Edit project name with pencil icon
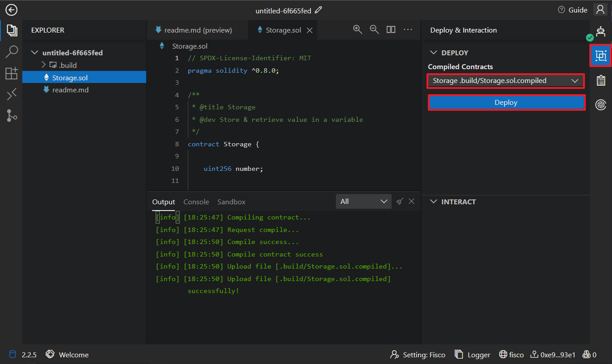 318,10
